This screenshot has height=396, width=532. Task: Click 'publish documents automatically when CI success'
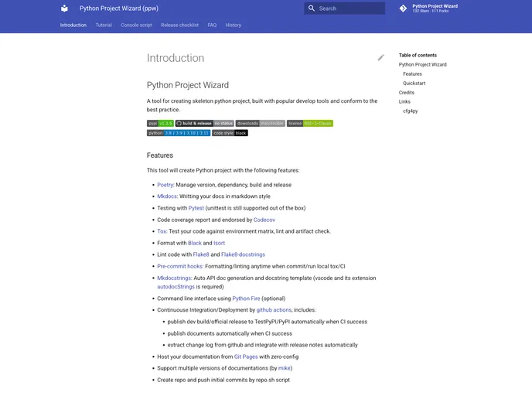point(230,333)
